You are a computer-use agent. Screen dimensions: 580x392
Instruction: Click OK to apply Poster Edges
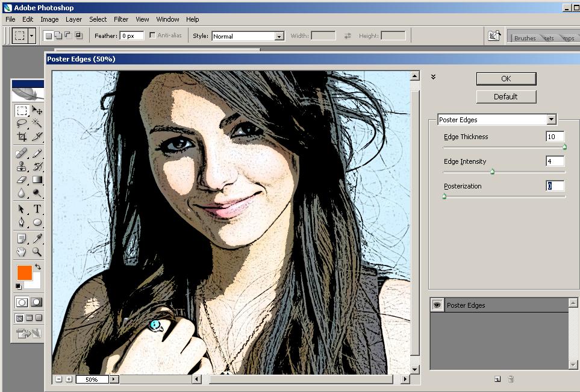[505, 78]
